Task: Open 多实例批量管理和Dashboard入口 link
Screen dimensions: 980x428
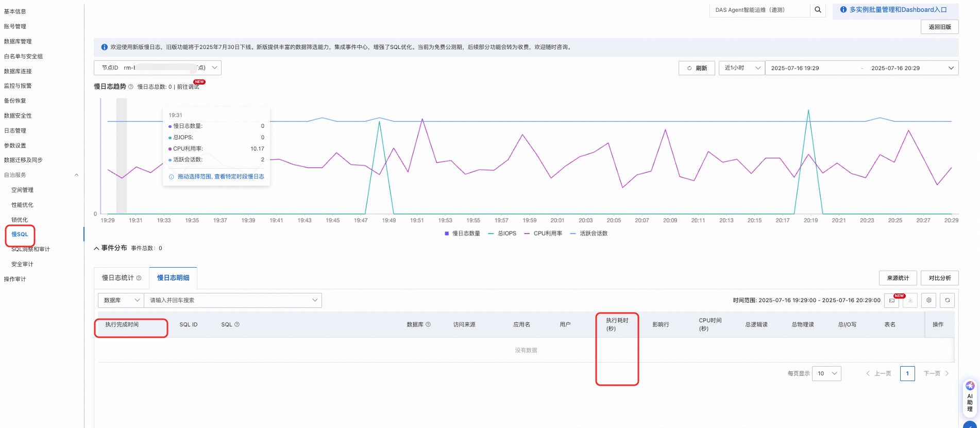Action: tap(898, 10)
